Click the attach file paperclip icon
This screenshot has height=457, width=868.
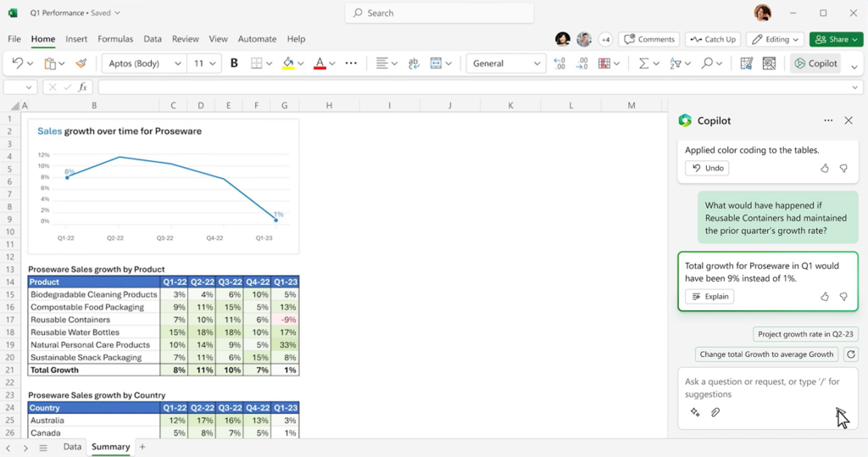[715, 413]
